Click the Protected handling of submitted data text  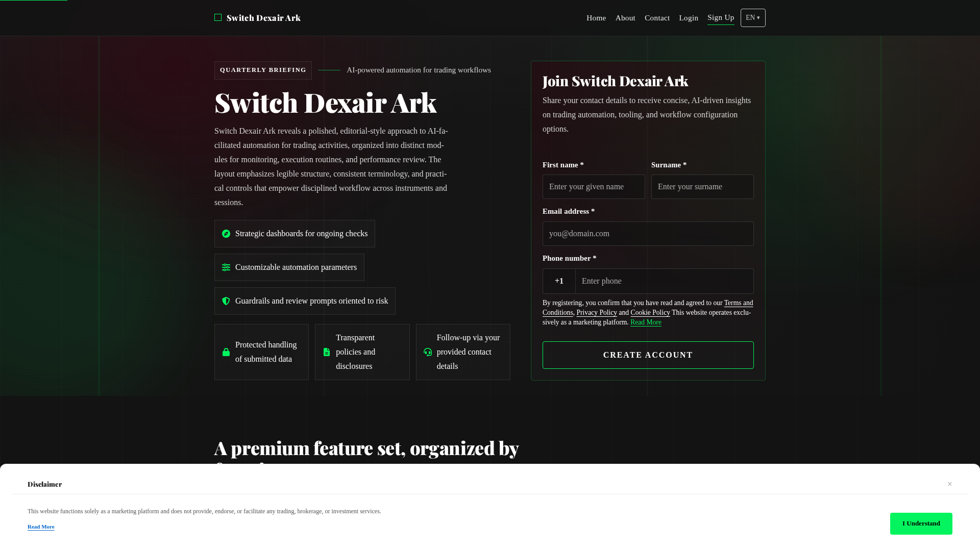point(266,352)
